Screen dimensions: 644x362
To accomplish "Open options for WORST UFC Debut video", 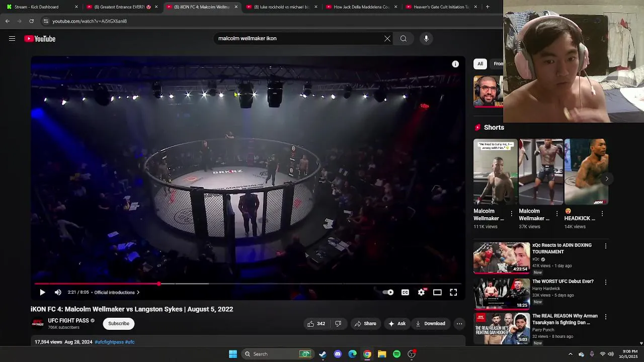I will (x=606, y=283).
